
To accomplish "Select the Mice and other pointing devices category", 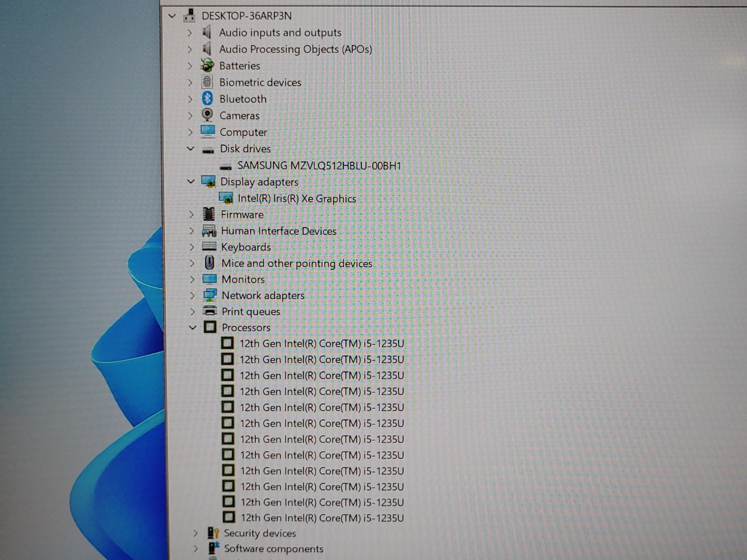I will tap(297, 263).
